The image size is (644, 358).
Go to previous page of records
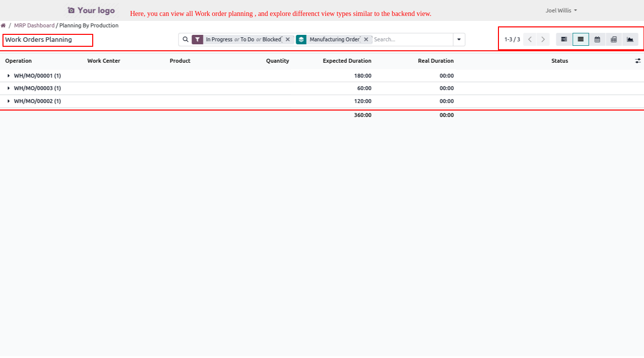pos(530,39)
